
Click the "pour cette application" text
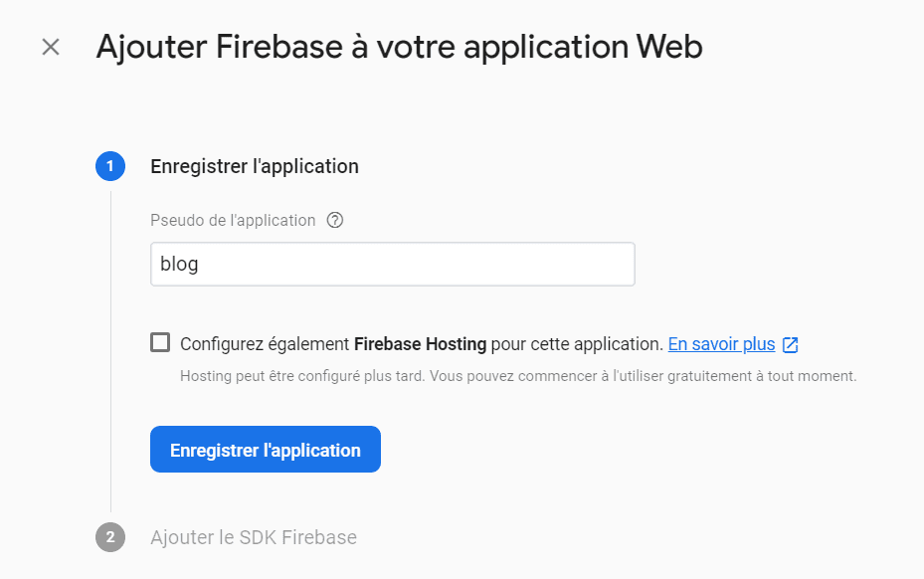577,344
